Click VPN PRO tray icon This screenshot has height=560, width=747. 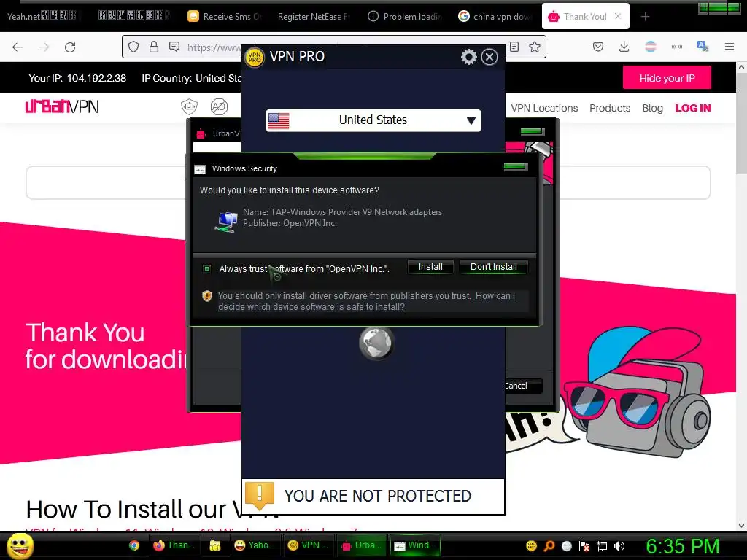point(531,546)
